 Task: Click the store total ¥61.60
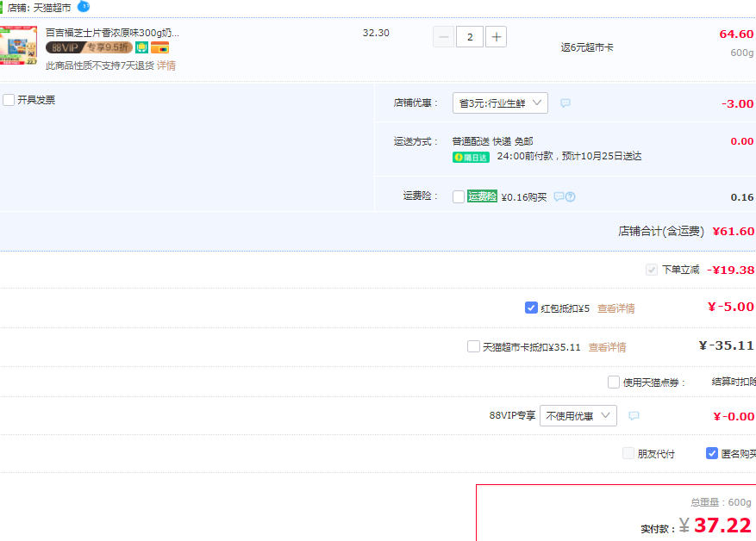(734, 231)
